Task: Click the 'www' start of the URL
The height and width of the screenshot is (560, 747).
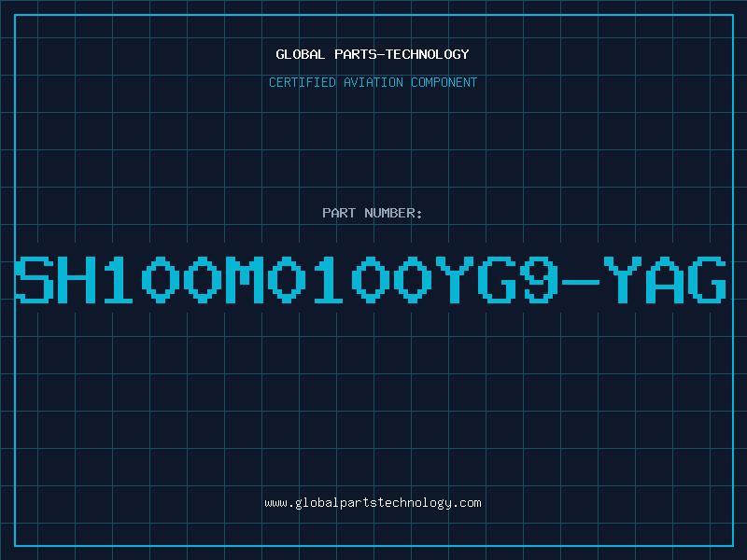Action: [x=275, y=503]
